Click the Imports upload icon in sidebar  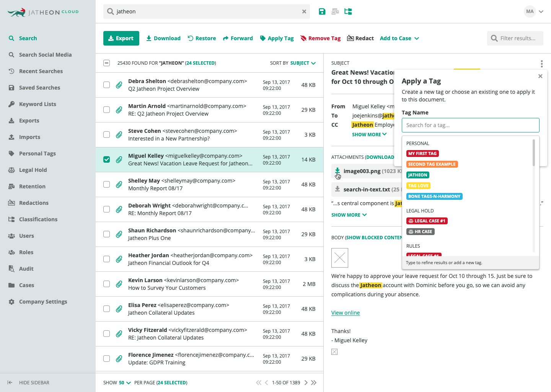[11, 137]
